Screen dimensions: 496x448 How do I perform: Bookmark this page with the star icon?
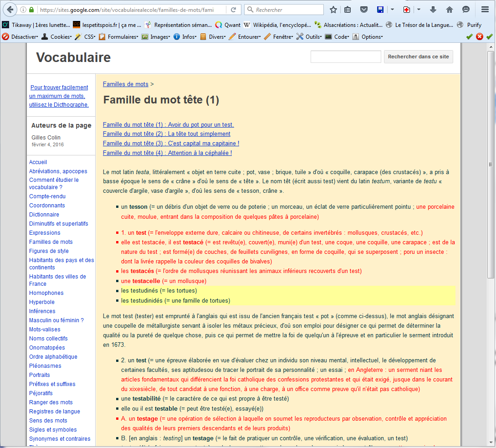(x=333, y=10)
